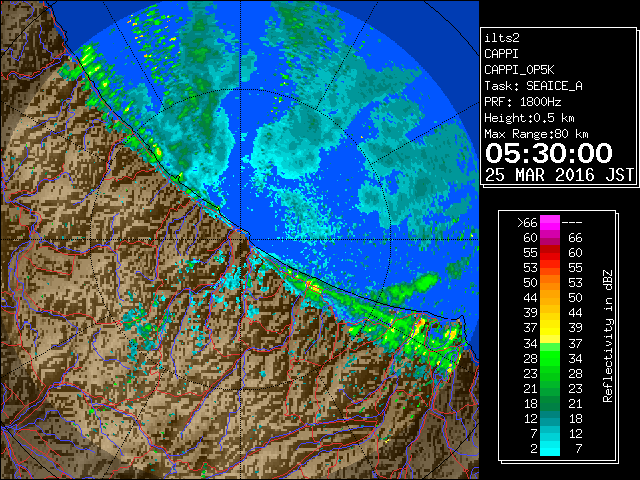
Task: Click the 'CAPPI_0P5K' product name
Action: (x=519, y=70)
